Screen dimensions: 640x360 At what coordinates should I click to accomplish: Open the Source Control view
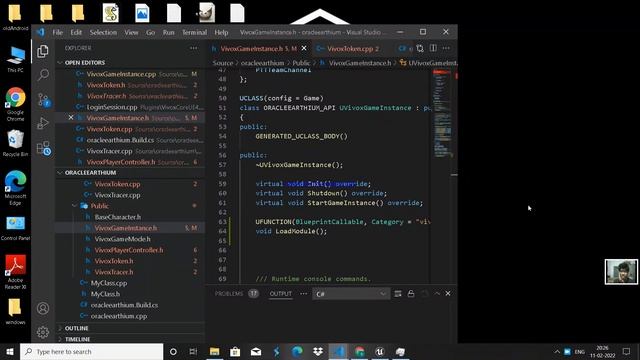[x=43, y=99]
